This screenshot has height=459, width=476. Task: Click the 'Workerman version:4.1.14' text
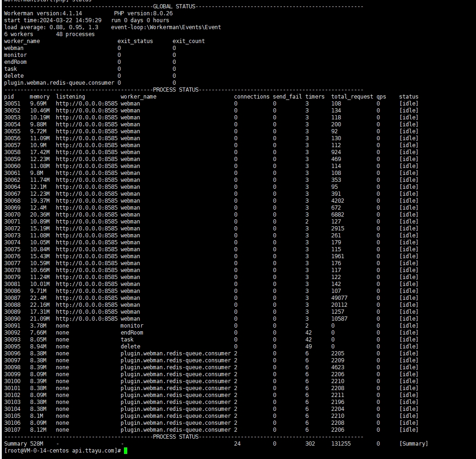tap(43, 13)
